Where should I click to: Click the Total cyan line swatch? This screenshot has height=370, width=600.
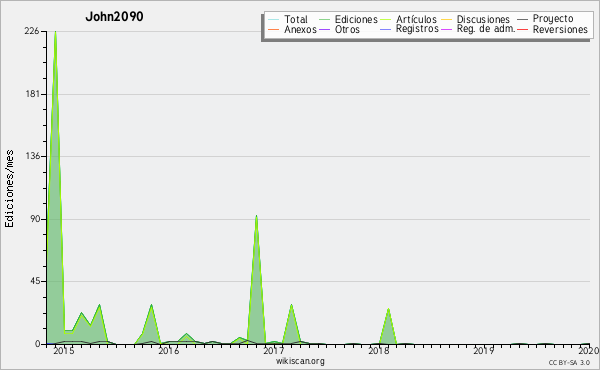click(273, 20)
